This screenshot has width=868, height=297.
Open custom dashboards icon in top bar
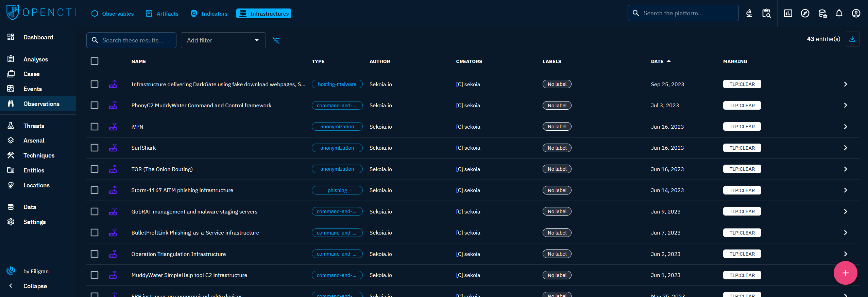coord(788,13)
